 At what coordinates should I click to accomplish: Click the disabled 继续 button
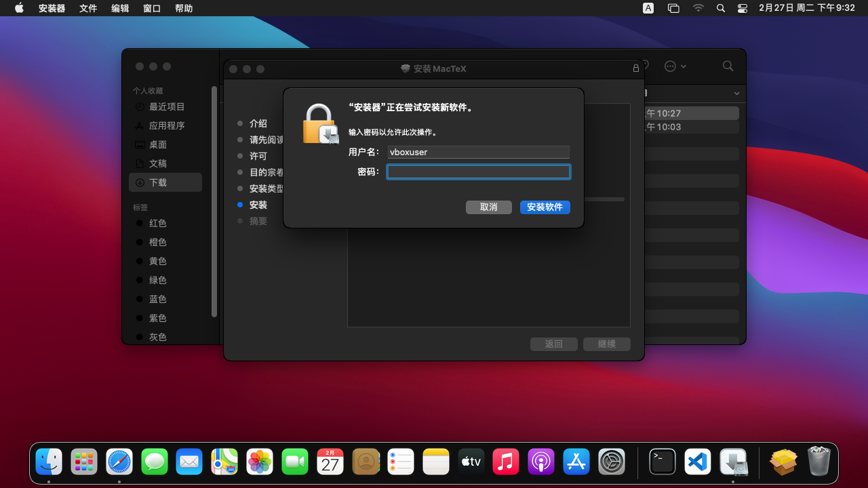(607, 344)
